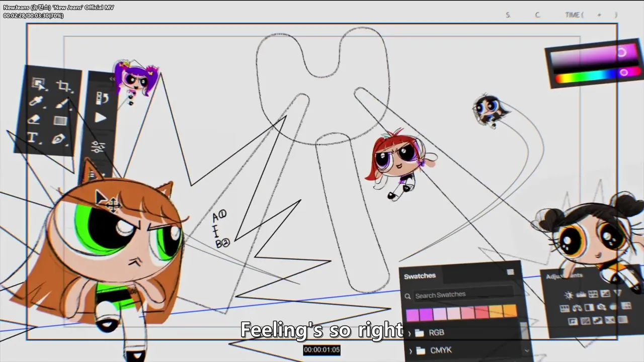Open the sliders Properties icon
The height and width of the screenshot is (362, 644).
click(98, 147)
